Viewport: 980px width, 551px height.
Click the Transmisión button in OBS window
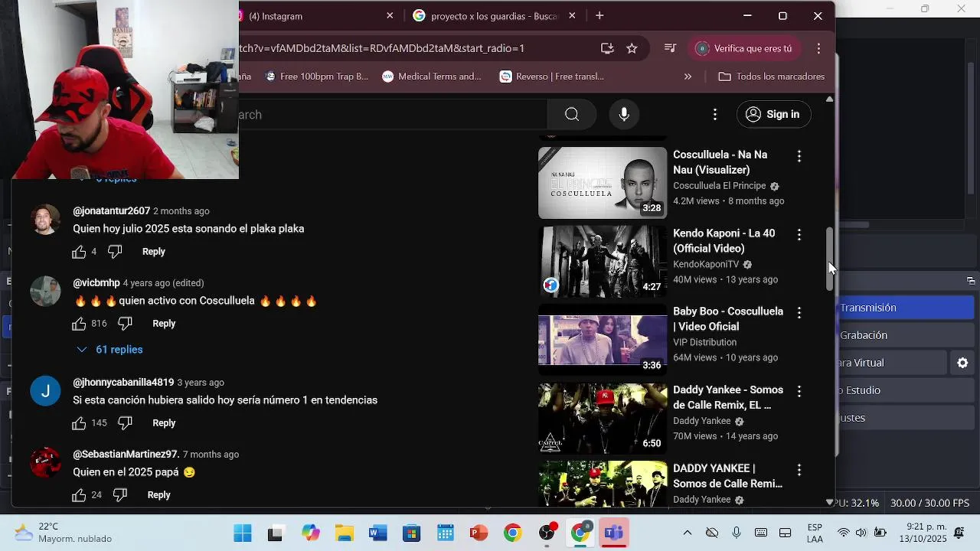(x=905, y=308)
